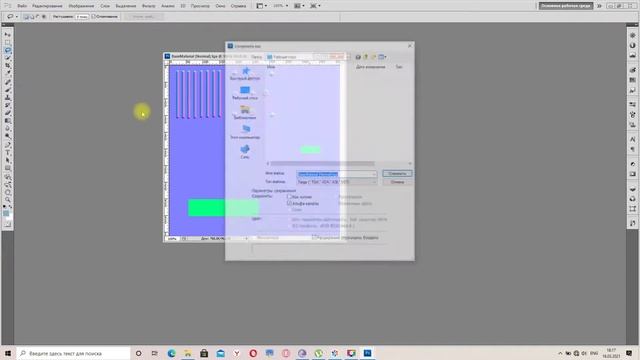The width and height of the screenshot is (640, 360).
Task: Toggle the lowercase extension checkbox at dialog bottom
Action: coord(314,237)
